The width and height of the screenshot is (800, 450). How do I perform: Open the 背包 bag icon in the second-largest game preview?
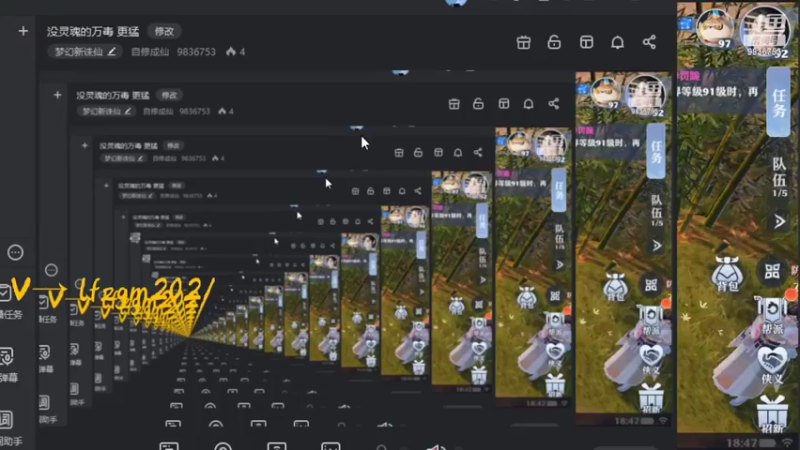click(x=615, y=287)
